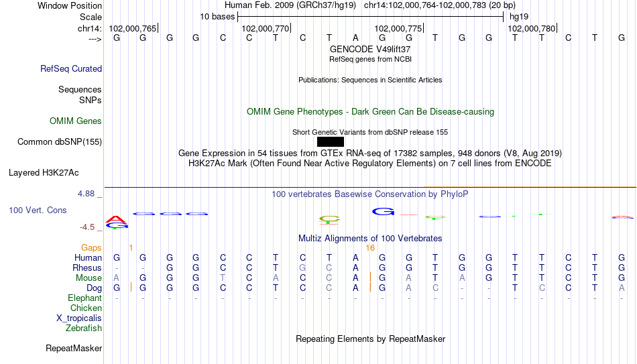637x364 pixels.
Task: Click the Common dbSNP(155) label
Action: point(59,142)
